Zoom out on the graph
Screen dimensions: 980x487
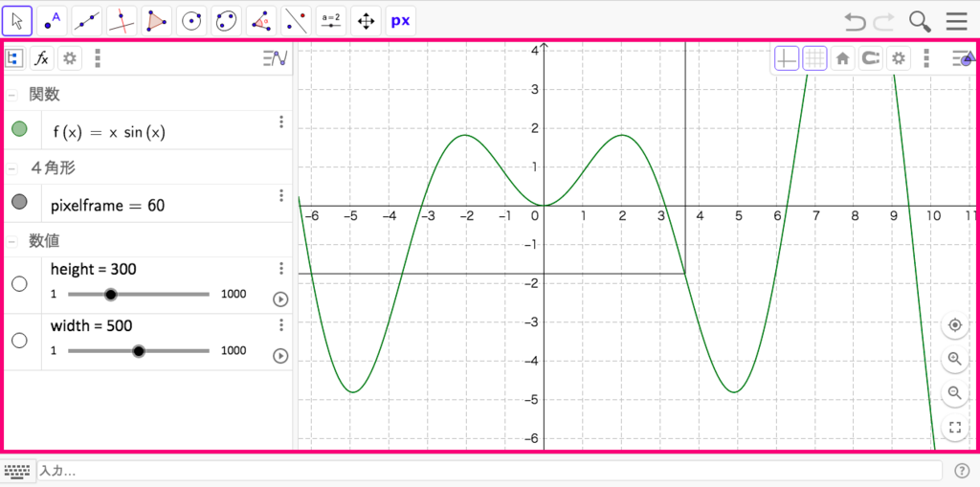click(x=954, y=393)
